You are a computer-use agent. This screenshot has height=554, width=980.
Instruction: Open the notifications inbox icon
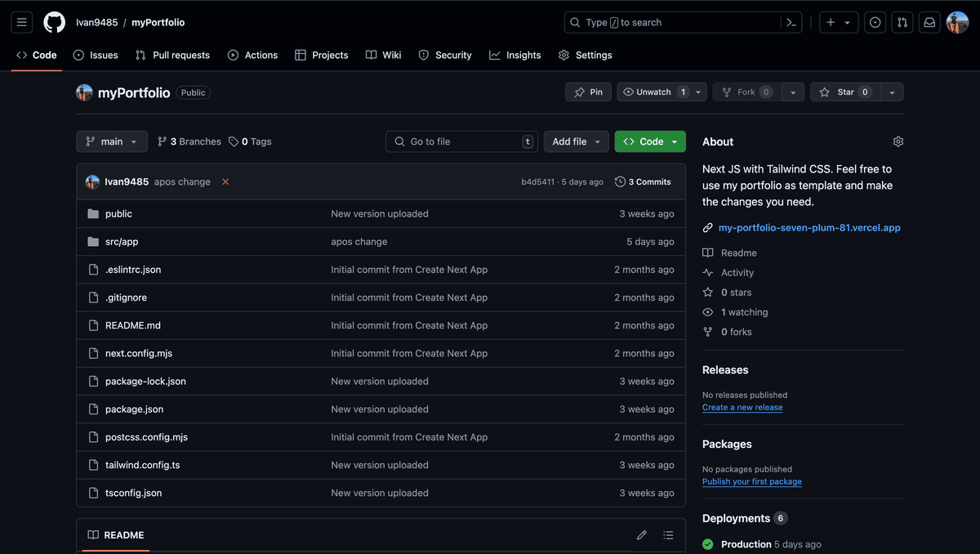929,23
